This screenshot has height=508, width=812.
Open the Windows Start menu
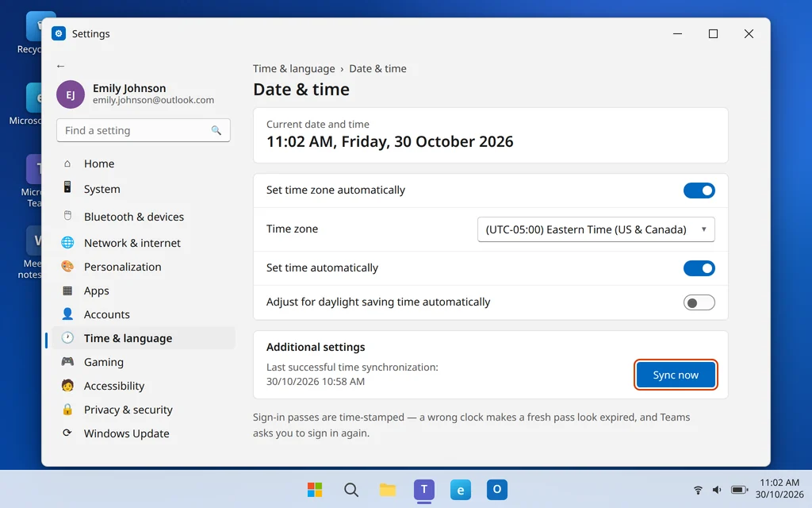click(315, 489)
